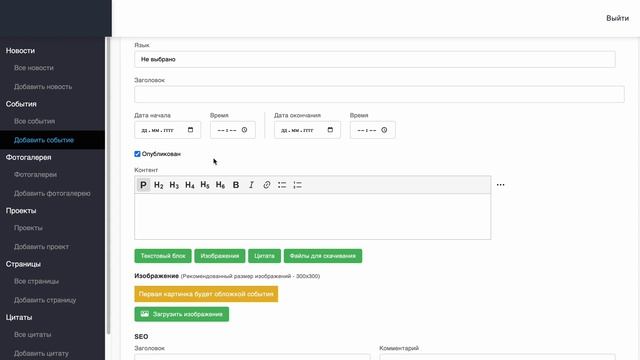640x360 pixels.
Task: Insert numbered list in editor
Action: pos(298,185)
